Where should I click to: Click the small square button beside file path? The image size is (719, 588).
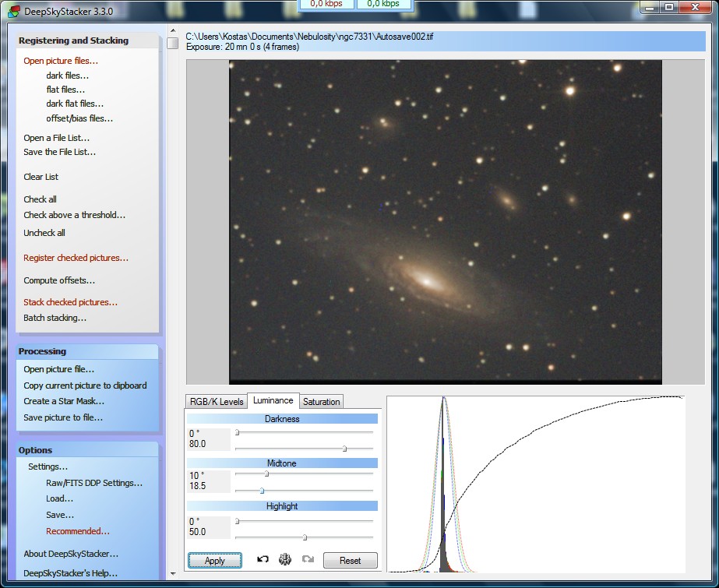pyautogui.click(x=172, y=43)
